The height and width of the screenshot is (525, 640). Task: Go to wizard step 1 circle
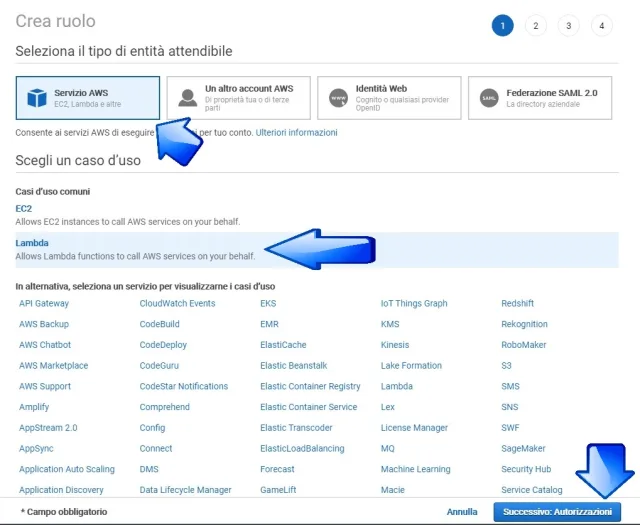tap(502, 26)
